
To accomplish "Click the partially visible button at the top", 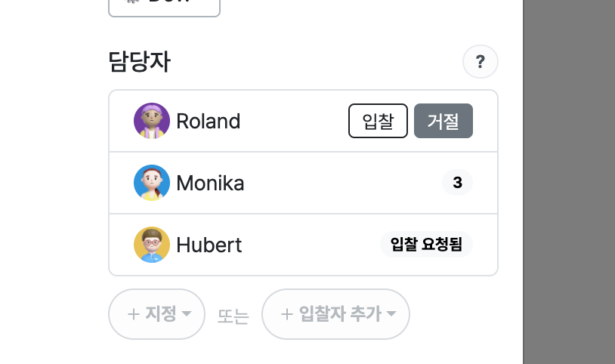I will (x=165, y=8).
